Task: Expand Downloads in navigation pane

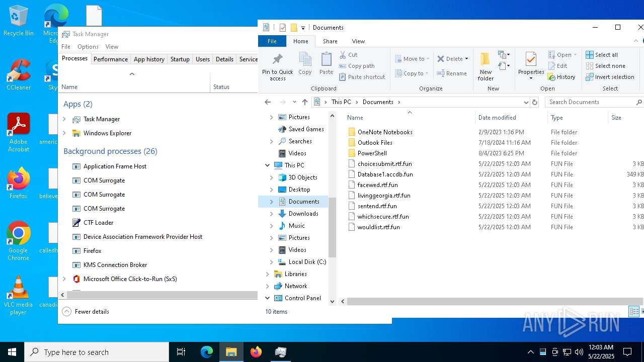Action: 272,214
